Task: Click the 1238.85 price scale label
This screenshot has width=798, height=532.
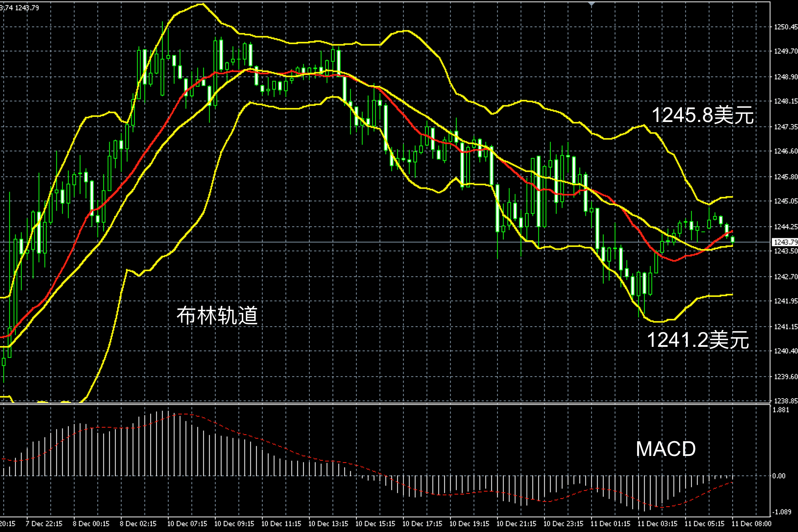Action: pos(786,401)
